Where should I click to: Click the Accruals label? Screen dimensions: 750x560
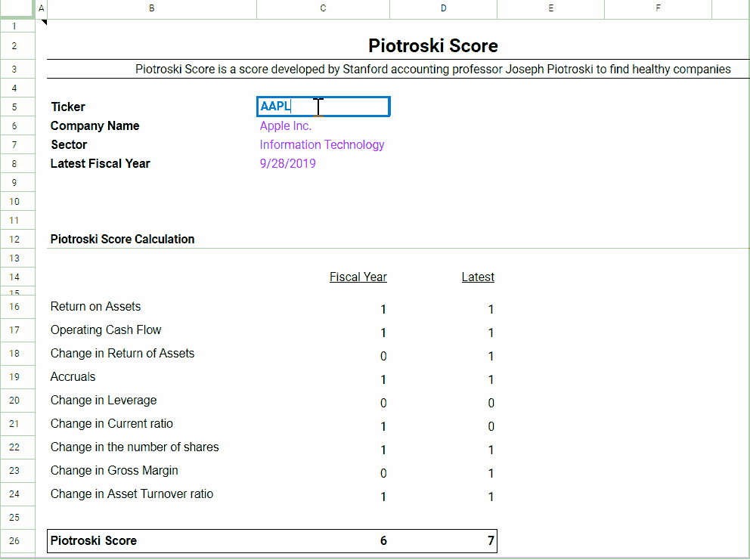73,377
